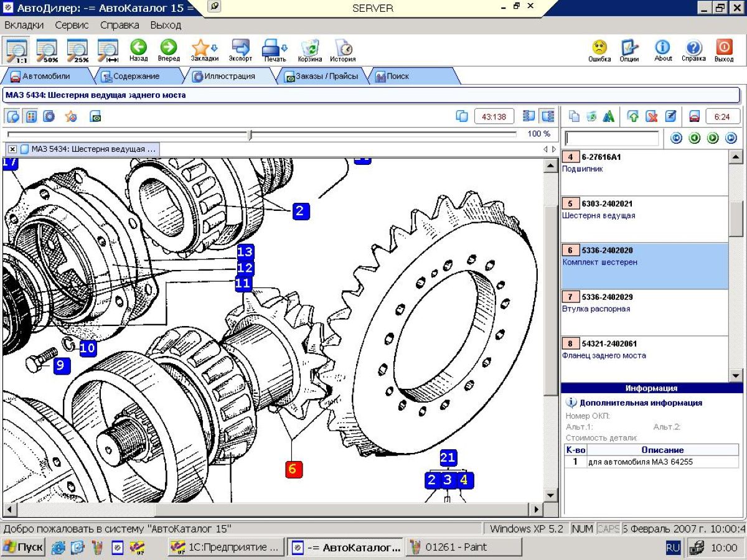Toggle first illustration view mode button
747x560 pixels.
click(13, 116)
